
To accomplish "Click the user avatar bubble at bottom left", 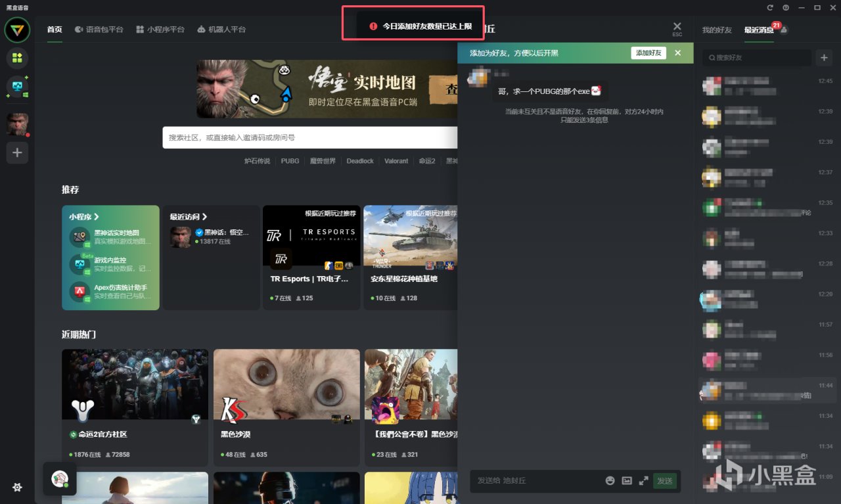I will 60,478.
